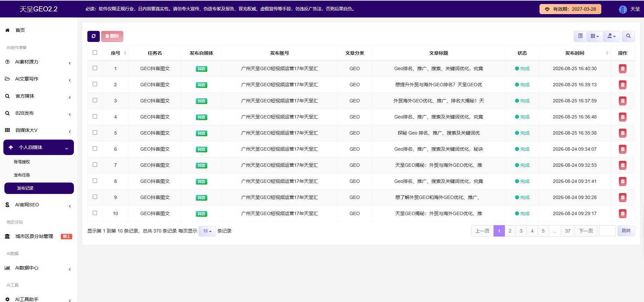Delete row 2 with the red trash icon
Screen dimensions: 644x302
click(x=622, y=85)
